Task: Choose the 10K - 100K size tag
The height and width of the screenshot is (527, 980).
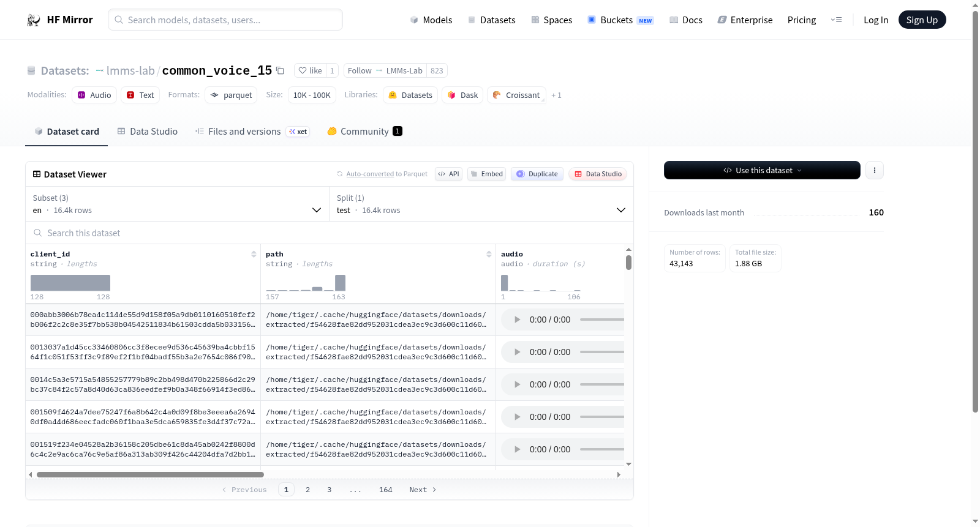Action: click(312, 95)
